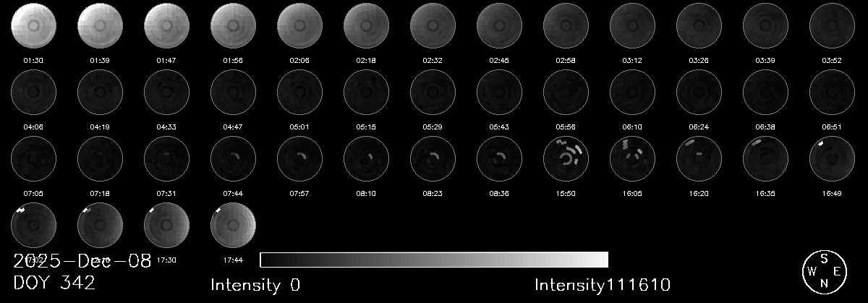Click the 02:18 sky disc

tap(365, 25)
